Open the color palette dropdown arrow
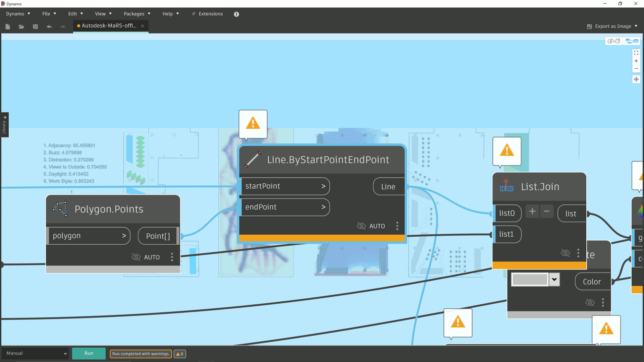The image size is (644, 362). pyautogui.click(x=554, y=279)
